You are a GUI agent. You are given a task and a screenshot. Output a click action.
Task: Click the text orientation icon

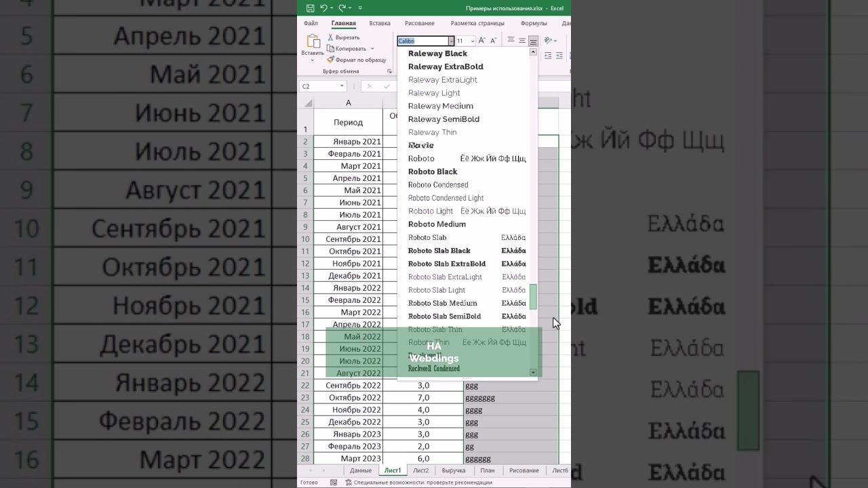(x=548, y=41)
